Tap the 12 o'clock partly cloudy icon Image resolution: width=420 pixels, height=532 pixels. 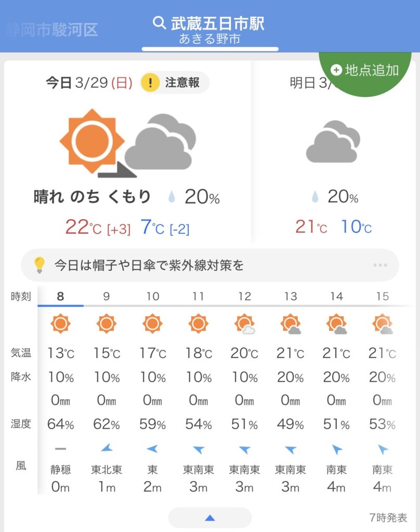click(x=244, y=324)
